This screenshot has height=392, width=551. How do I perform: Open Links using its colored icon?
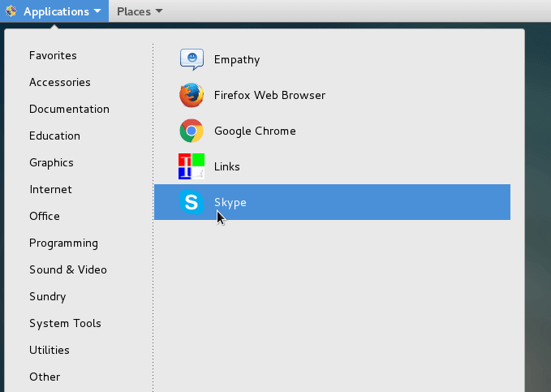coord(192,166)
